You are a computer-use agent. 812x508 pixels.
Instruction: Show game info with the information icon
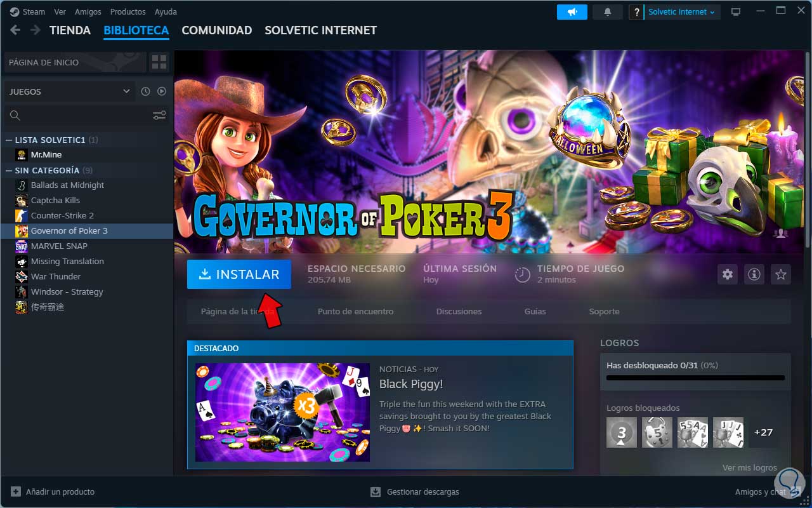point(754,274)
